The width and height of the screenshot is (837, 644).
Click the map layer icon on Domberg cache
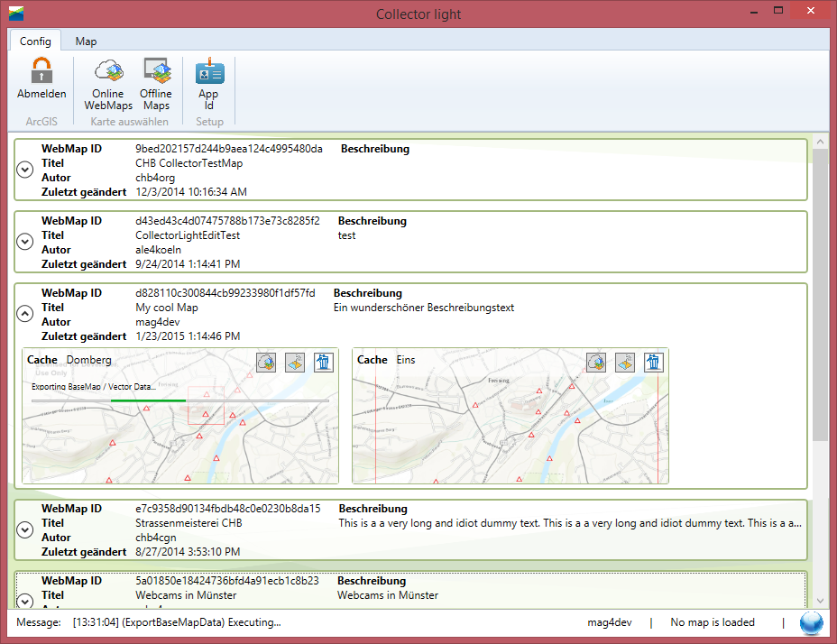point(295,363)
